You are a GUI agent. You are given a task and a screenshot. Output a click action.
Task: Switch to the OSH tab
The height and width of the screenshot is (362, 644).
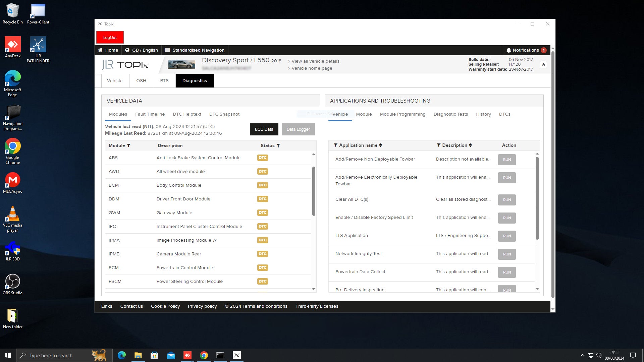click(x=141, y=80)
